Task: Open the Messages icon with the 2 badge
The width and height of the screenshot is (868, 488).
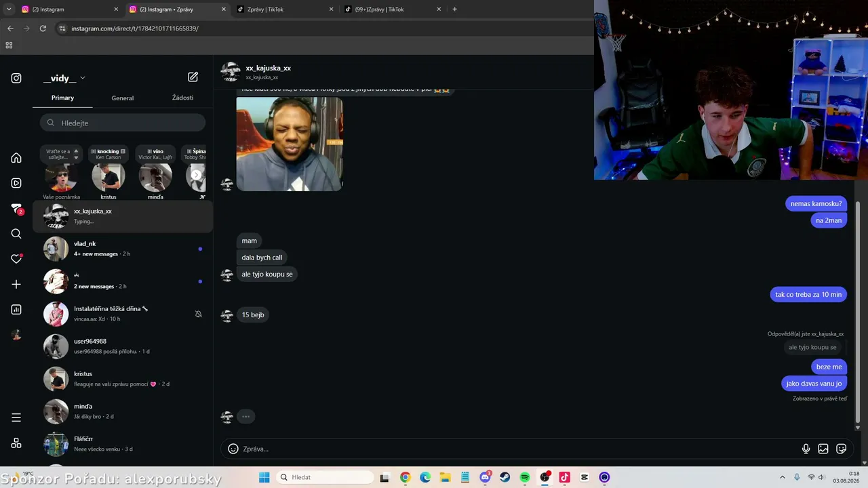Action: [x=17, y=209]
